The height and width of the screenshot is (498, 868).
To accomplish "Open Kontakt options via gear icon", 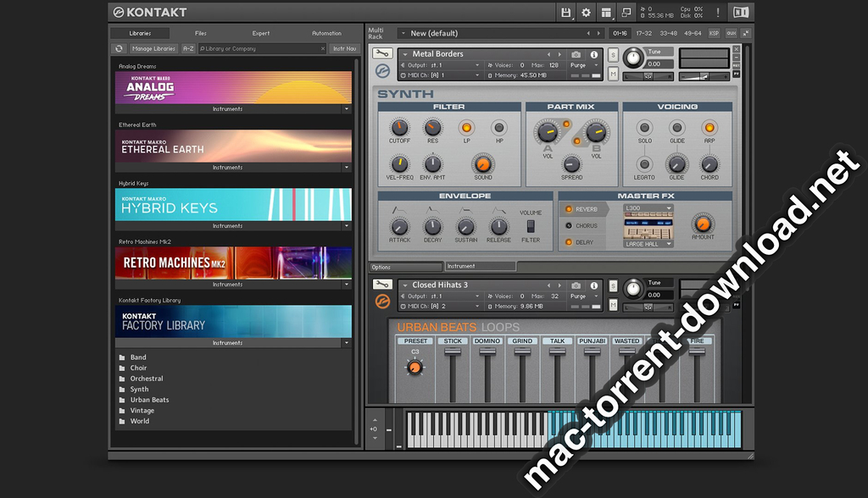I will [x=586, y=13].
